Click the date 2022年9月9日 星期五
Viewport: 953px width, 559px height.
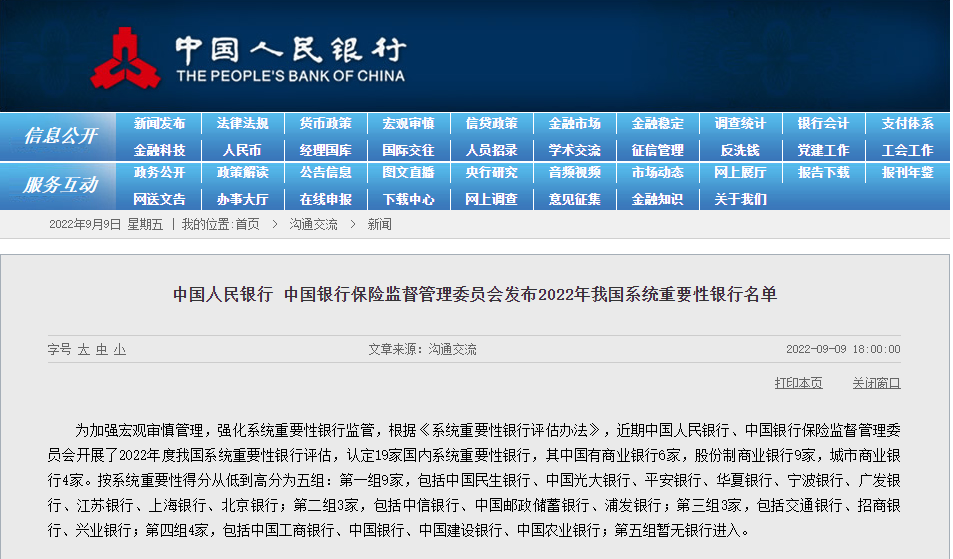point(106,225)
